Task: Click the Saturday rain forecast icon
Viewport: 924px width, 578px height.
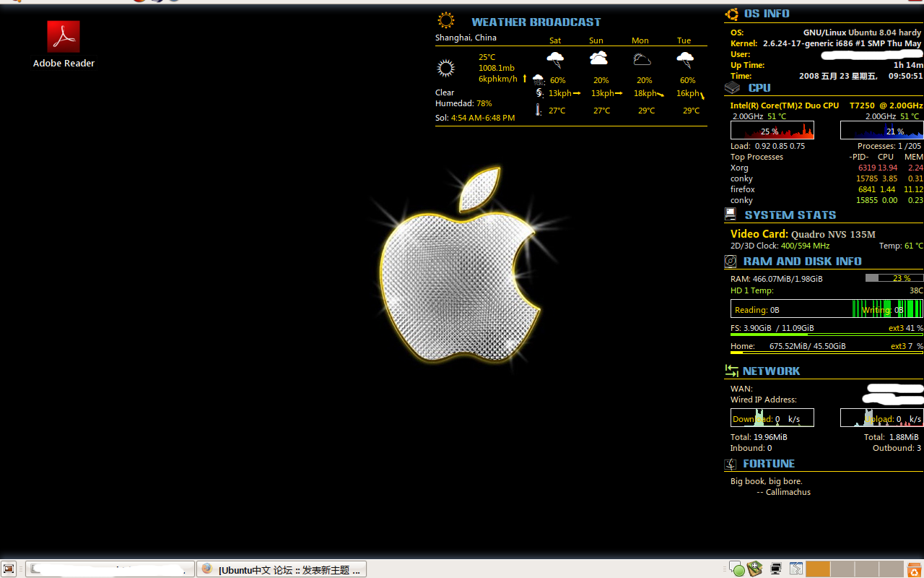Action: [555, 59]
